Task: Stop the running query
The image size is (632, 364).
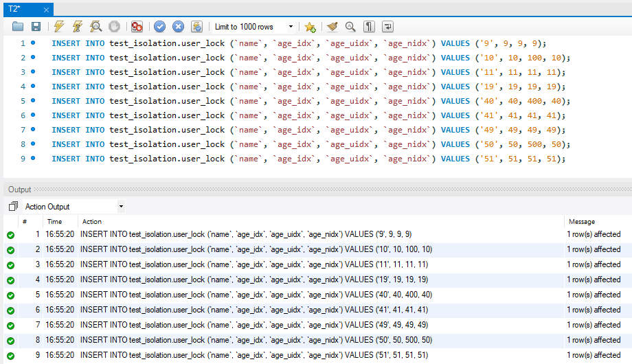Action: click(115, 27)
